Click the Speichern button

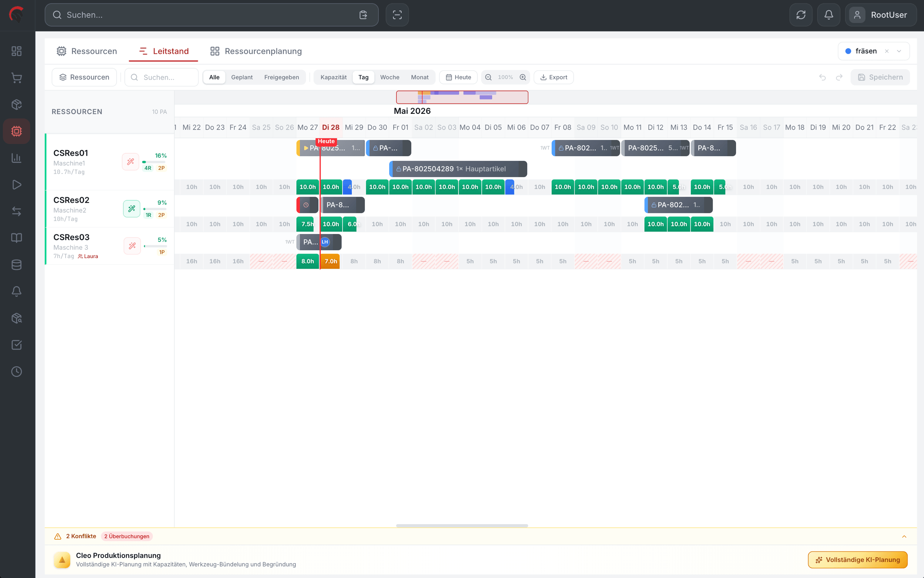pos(880,77)
